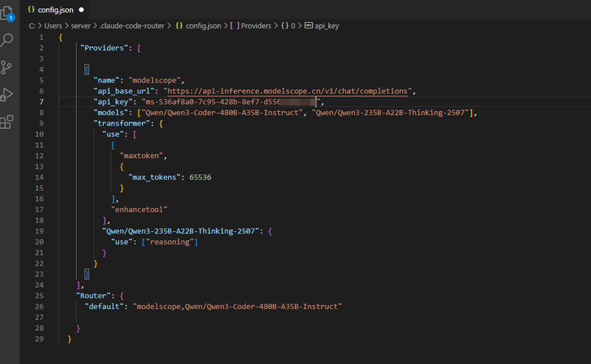The image size is (591, 364).
Task: Click the config.json breadcrumb item
Action: coord(199,25)
